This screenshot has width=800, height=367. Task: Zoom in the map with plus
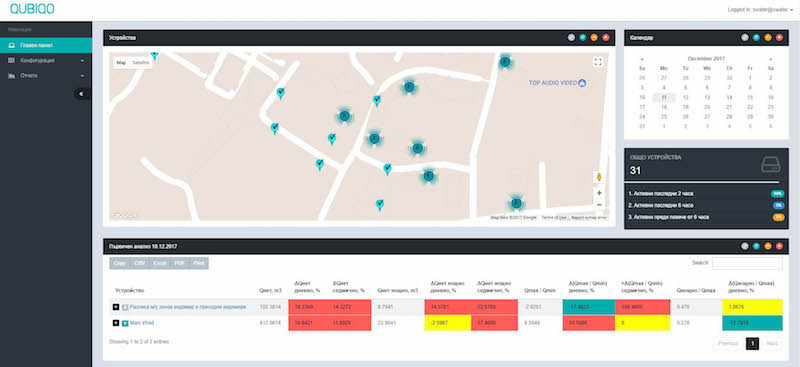coord(599,193)
